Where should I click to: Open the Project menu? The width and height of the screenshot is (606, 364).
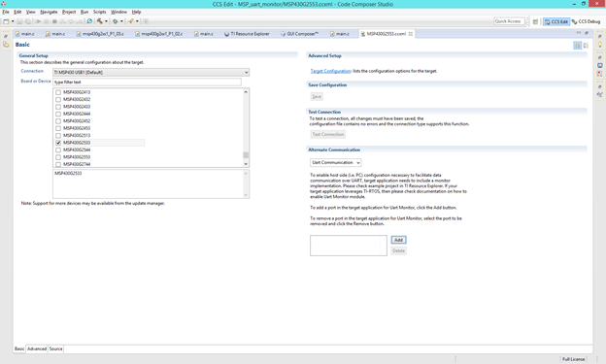[69, 12]
